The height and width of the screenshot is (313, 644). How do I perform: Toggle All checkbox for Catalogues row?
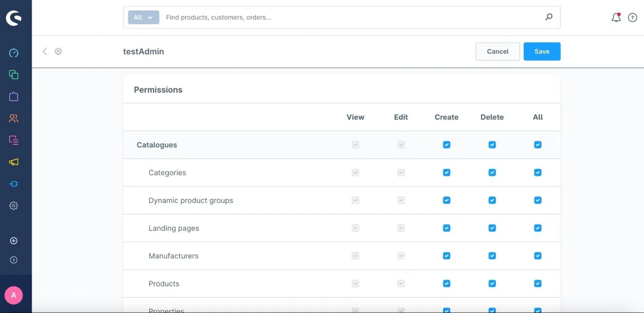(538, 145)
